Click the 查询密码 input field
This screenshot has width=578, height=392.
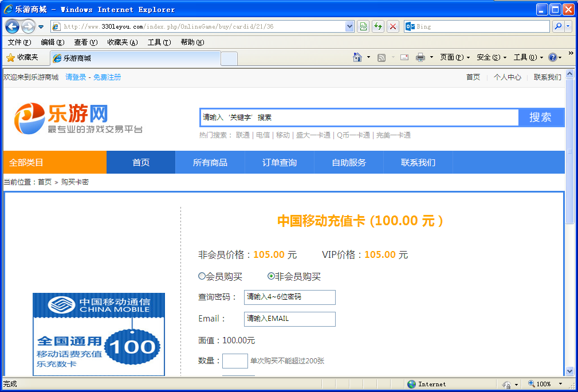(290, 297)
